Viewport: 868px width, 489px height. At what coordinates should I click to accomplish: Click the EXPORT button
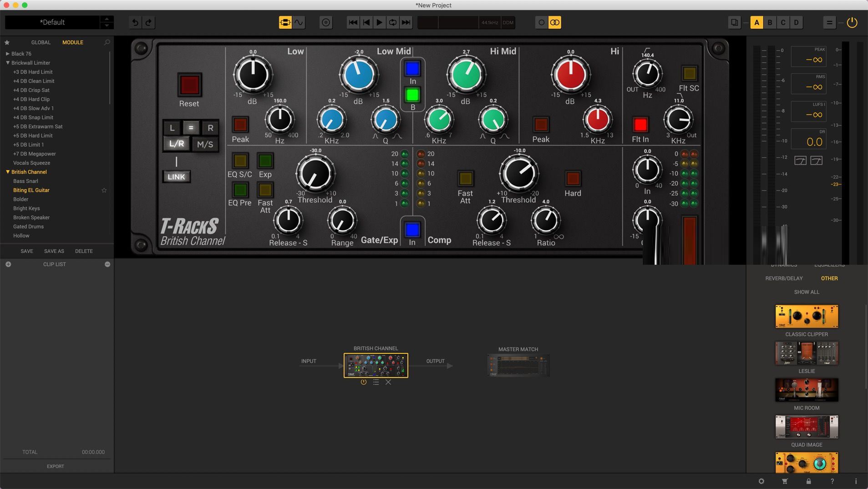[x=56, y=466]
